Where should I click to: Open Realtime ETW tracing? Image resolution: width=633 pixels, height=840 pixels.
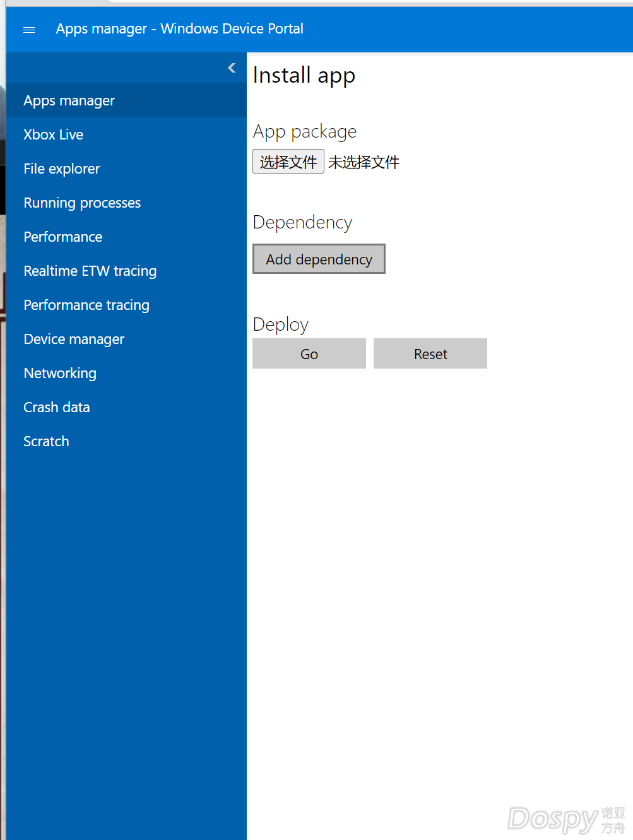point(90,271)
